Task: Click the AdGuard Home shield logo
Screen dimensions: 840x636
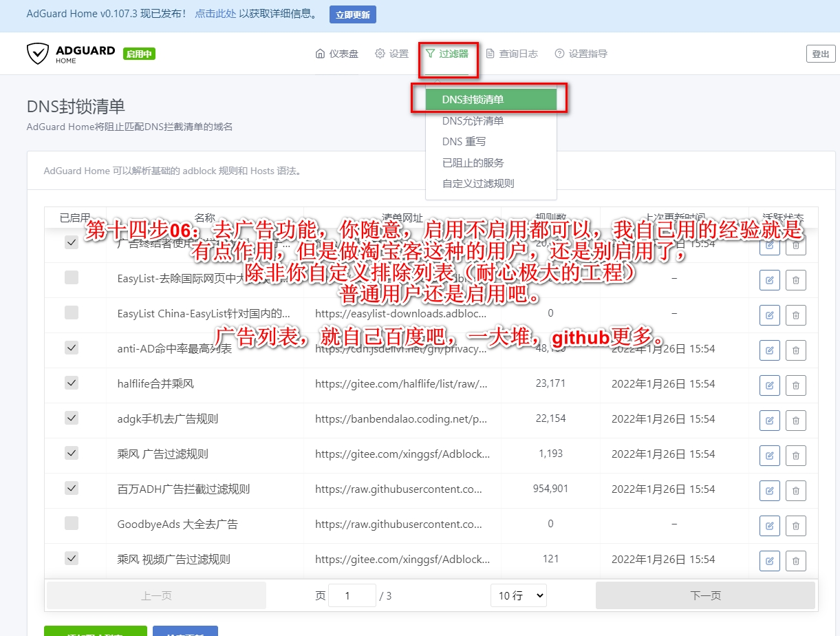Action: [37, 54]
